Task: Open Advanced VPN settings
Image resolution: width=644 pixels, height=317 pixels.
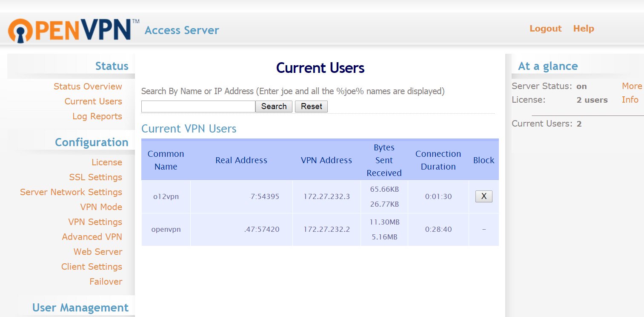Action: [x=92, y=237]
